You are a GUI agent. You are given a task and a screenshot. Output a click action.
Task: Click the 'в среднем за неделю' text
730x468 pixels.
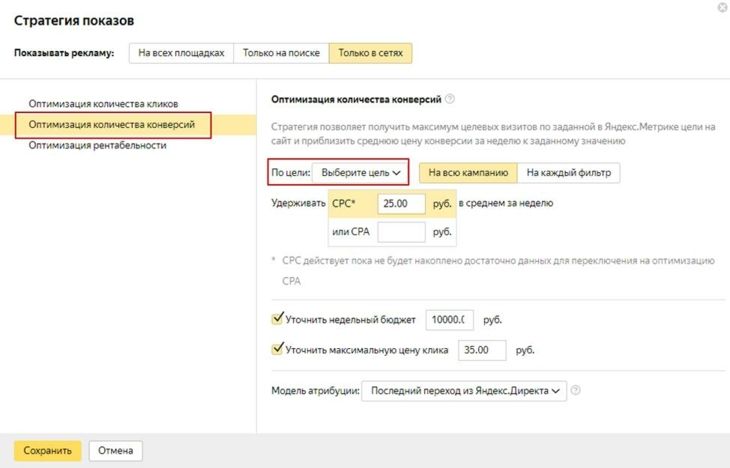point(506,203)
